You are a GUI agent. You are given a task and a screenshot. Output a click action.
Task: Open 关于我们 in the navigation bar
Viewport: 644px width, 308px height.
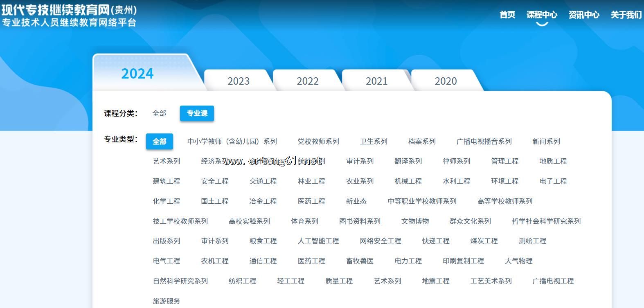626,15
